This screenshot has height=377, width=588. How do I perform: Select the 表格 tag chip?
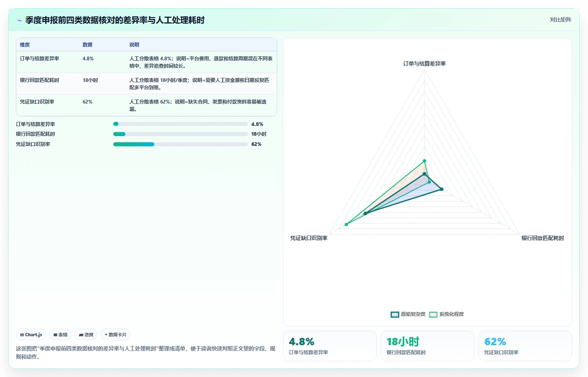coord(60,335)
